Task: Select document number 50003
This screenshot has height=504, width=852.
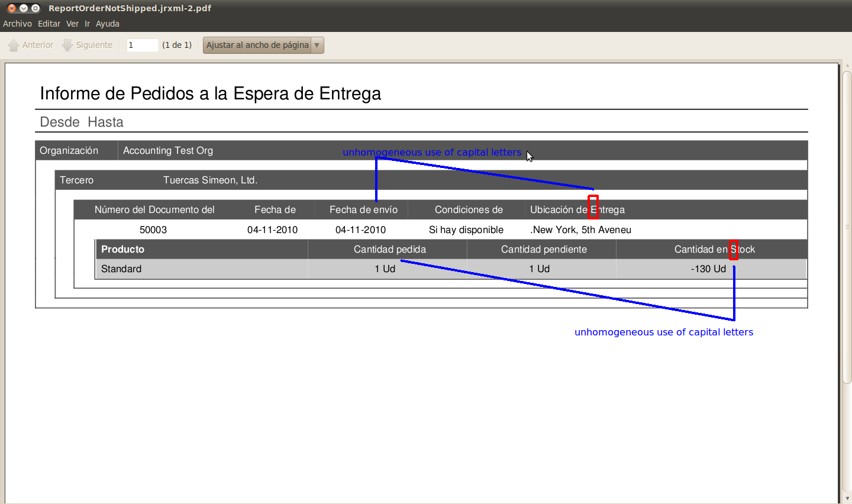Action: (x=153, y=230)
